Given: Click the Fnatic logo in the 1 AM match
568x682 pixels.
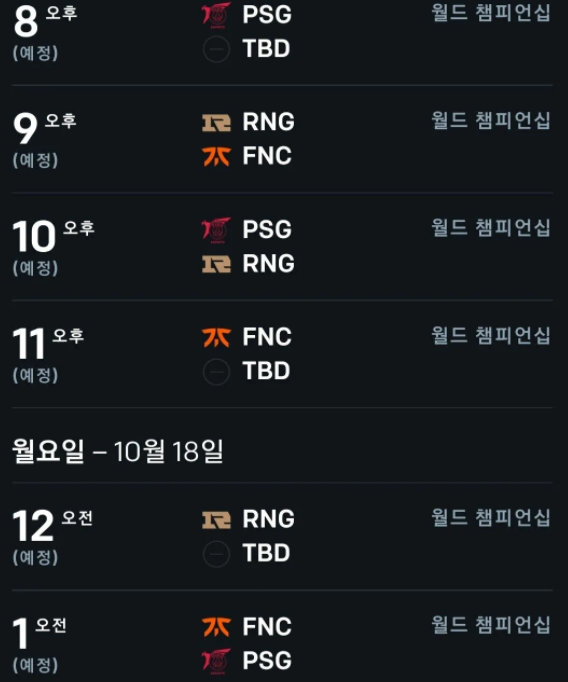Looking at the screenshot, I should 216,627.
